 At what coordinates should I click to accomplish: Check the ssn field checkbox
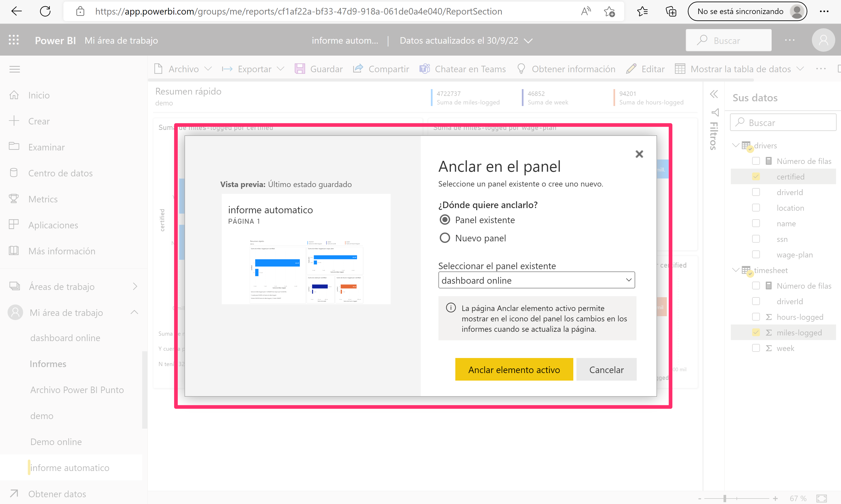(x=756, y=239)
